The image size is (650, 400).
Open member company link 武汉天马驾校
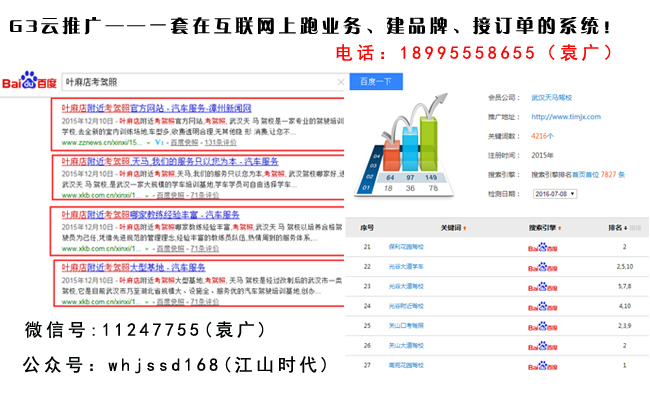(x=552, y=98)
